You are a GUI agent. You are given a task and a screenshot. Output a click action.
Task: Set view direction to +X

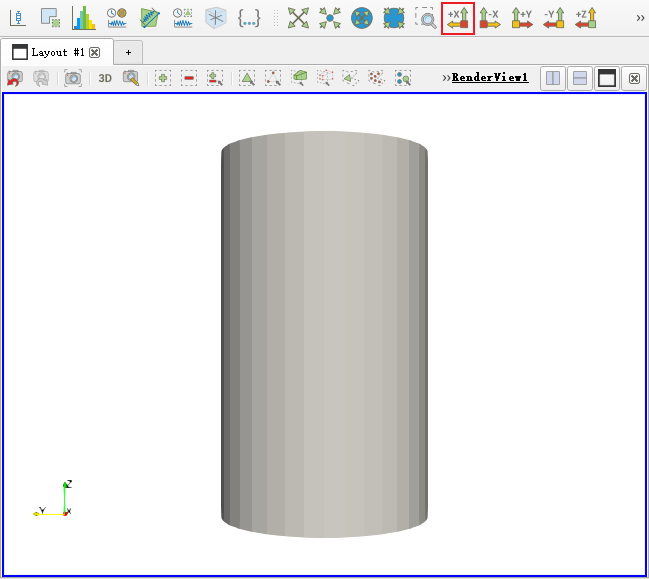tap(457, 17)
